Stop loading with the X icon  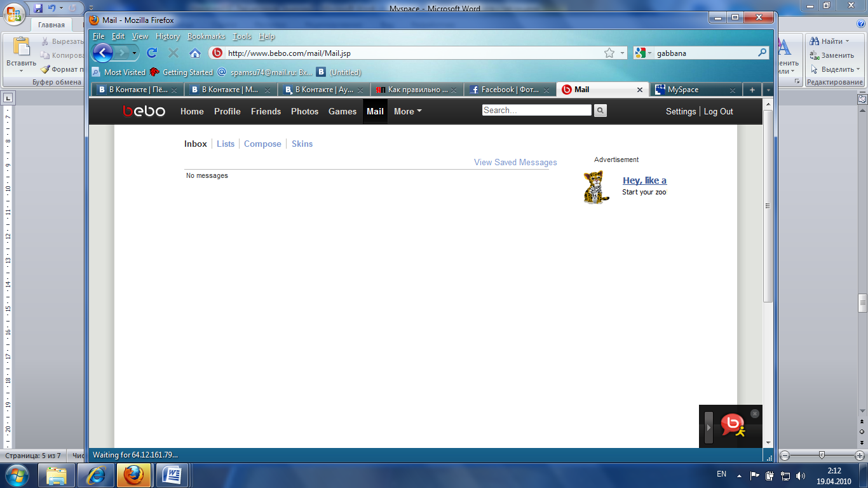(x=173, y=53)
